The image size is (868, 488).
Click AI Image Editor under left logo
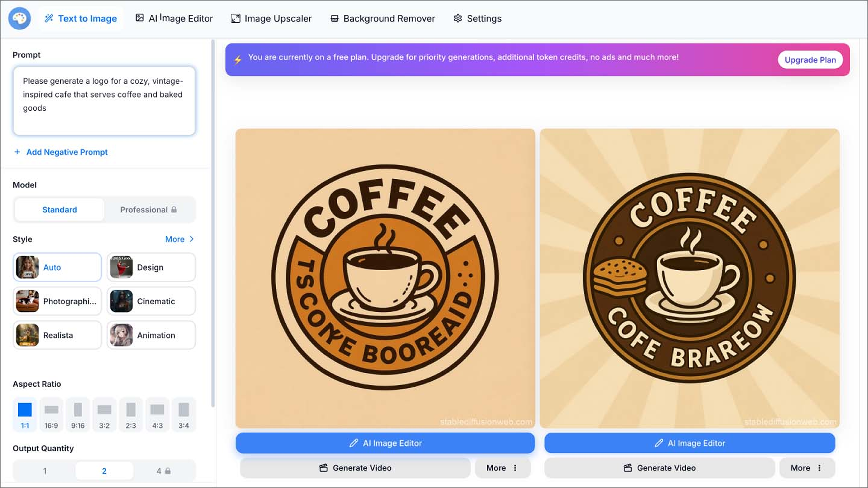pyautogui.click(x=386, y=443)
